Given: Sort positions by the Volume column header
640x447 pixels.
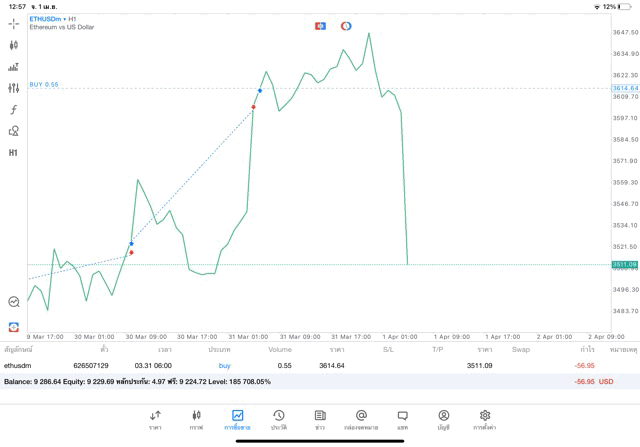Looking at the screenshot, I should (280, 349).
